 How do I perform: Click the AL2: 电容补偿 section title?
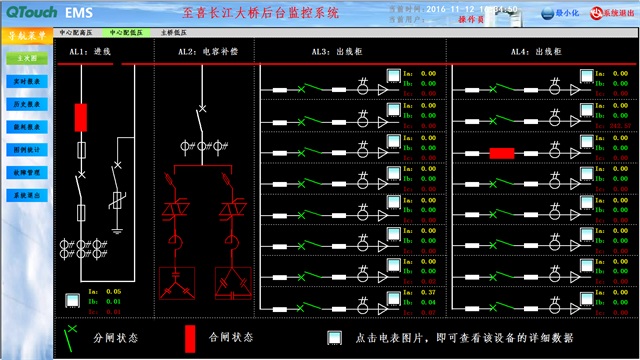(208, 52)
